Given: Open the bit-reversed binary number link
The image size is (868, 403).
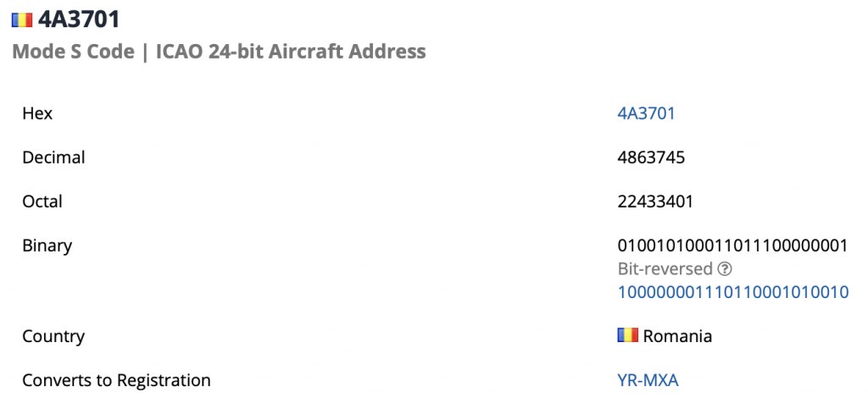Looking at the screenshot, I should [733, 292].
